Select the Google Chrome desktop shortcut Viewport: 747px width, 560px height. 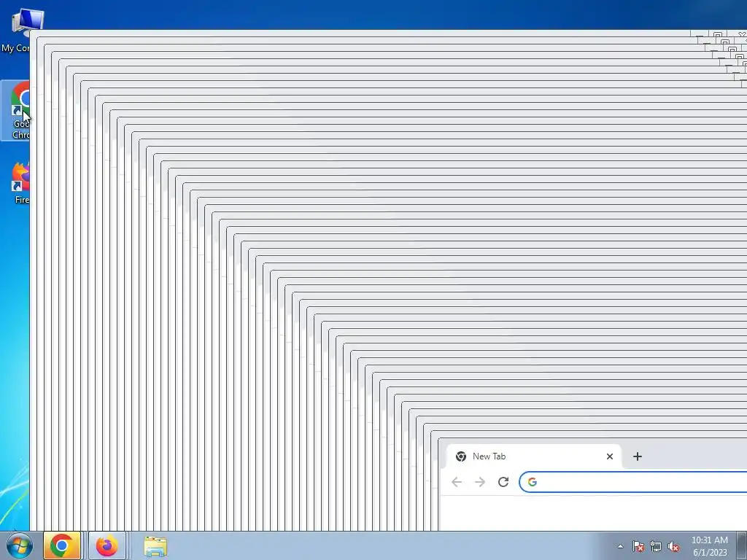[16, 111]
